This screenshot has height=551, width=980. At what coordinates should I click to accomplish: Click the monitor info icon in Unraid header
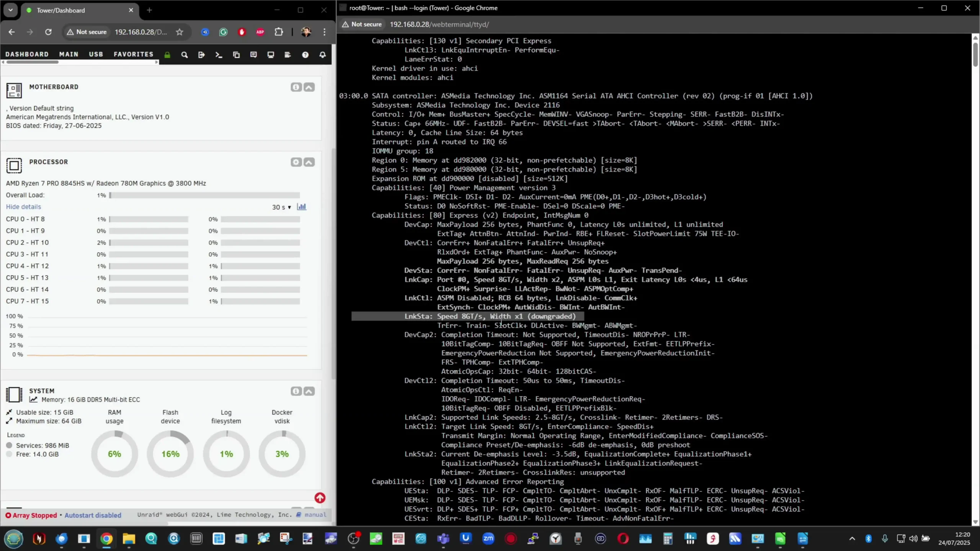271,55
